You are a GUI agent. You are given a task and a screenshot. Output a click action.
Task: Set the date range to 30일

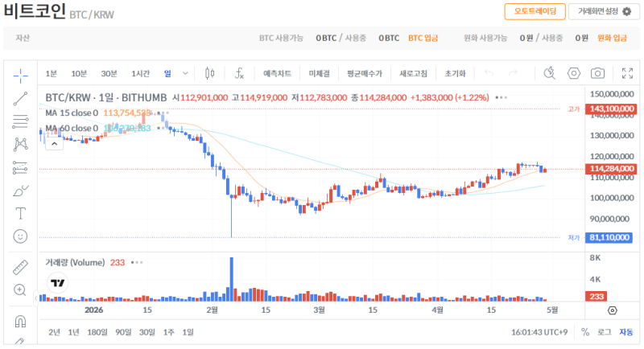pyautogui.click(x=147, y=332)
